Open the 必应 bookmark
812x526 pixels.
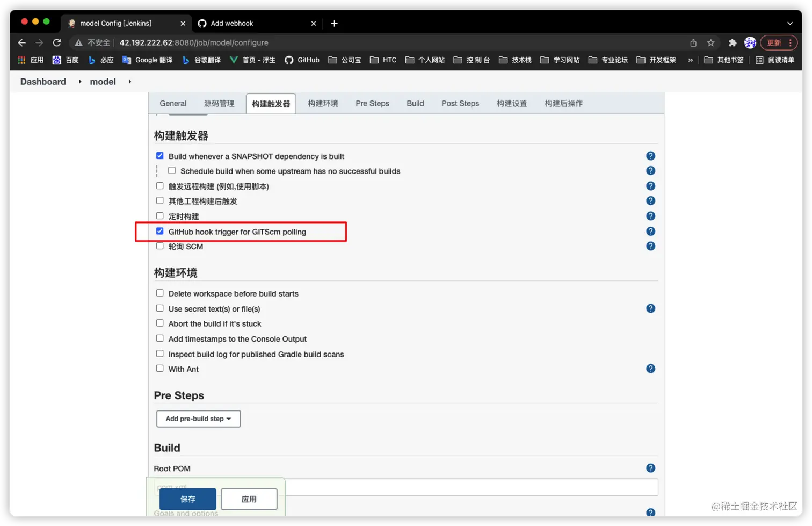101,60
